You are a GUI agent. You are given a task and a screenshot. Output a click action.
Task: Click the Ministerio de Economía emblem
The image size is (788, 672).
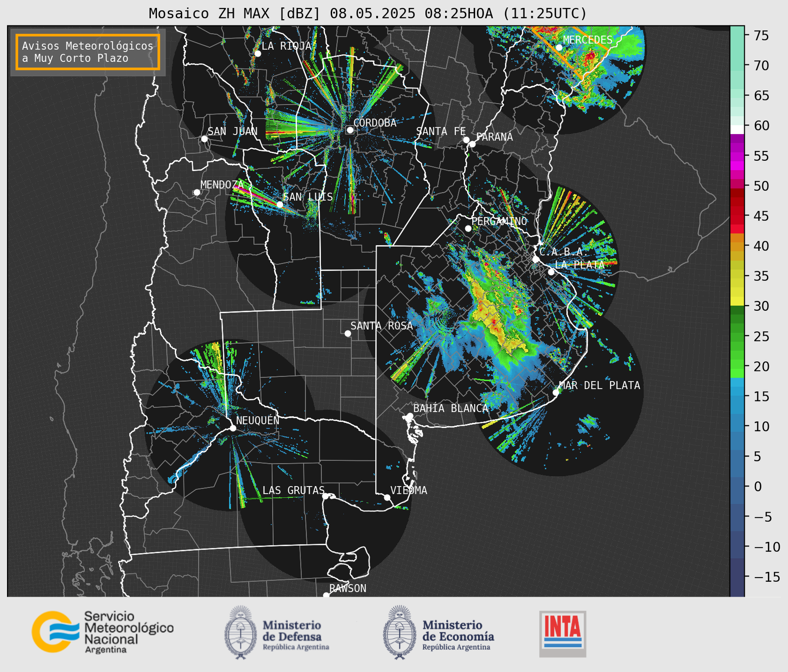tap(399, 632)
